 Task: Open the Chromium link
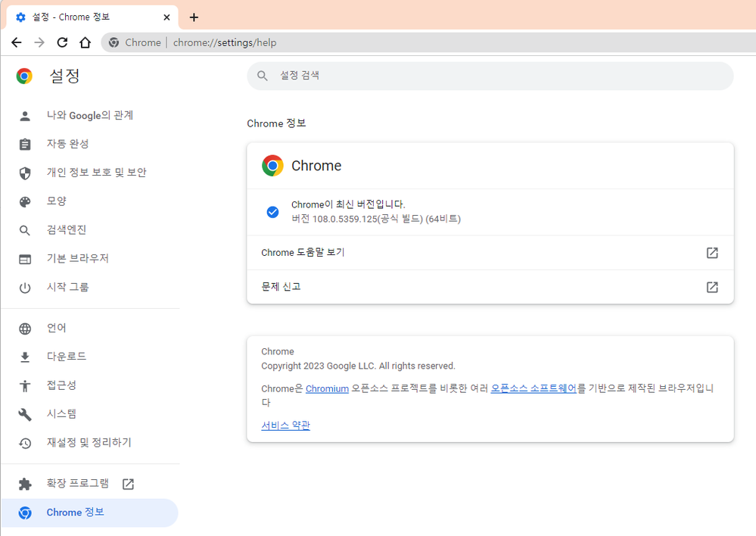pos(327,388)
